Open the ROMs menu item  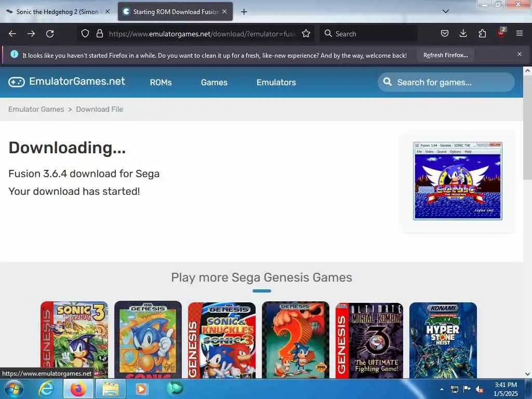click(x=161, y=83)
